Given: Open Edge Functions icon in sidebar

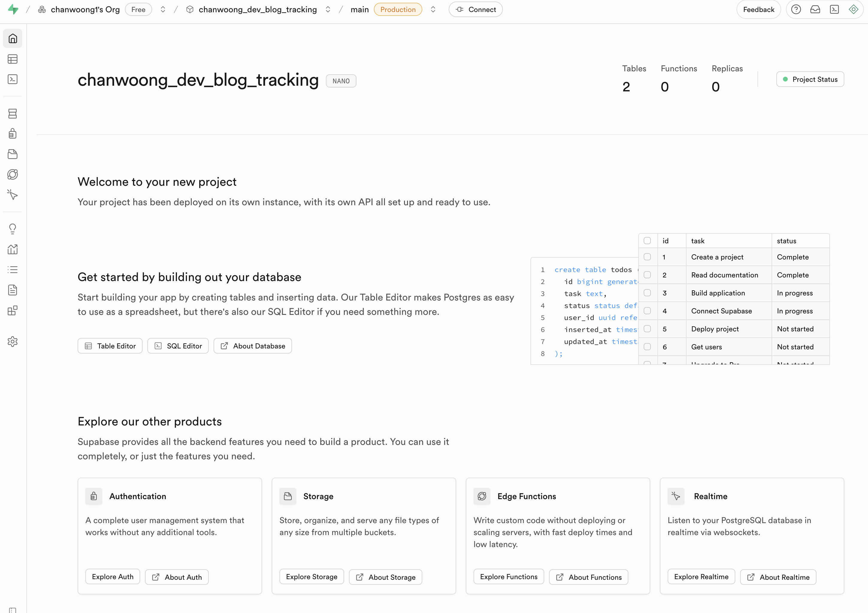Looking at the screenshot, I should pos(13,174).
